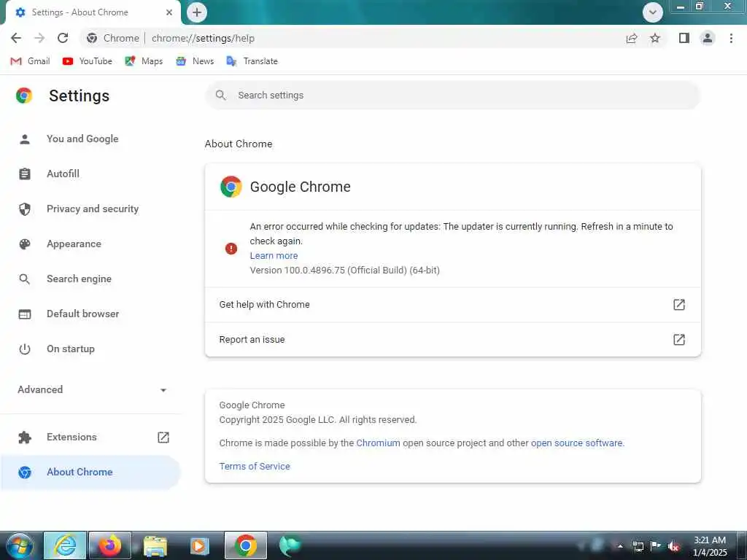Open the Translate bookmark

(x=252, y=61)
